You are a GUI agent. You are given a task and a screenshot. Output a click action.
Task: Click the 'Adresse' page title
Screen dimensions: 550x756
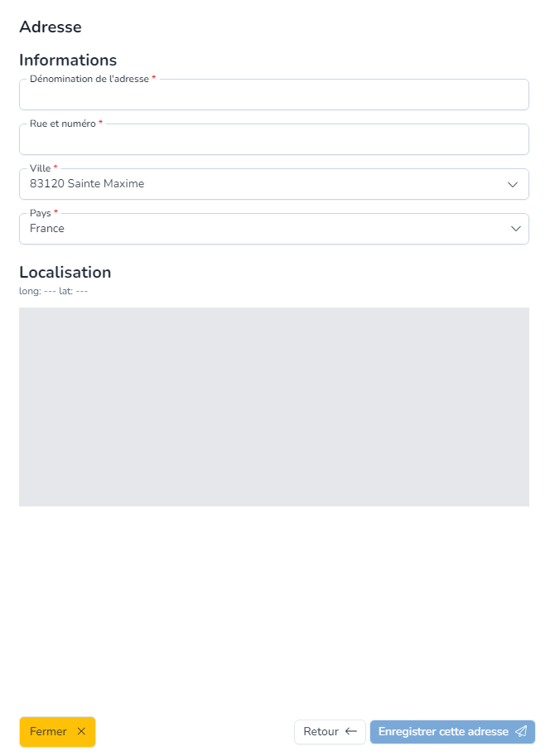coord(51,27)
